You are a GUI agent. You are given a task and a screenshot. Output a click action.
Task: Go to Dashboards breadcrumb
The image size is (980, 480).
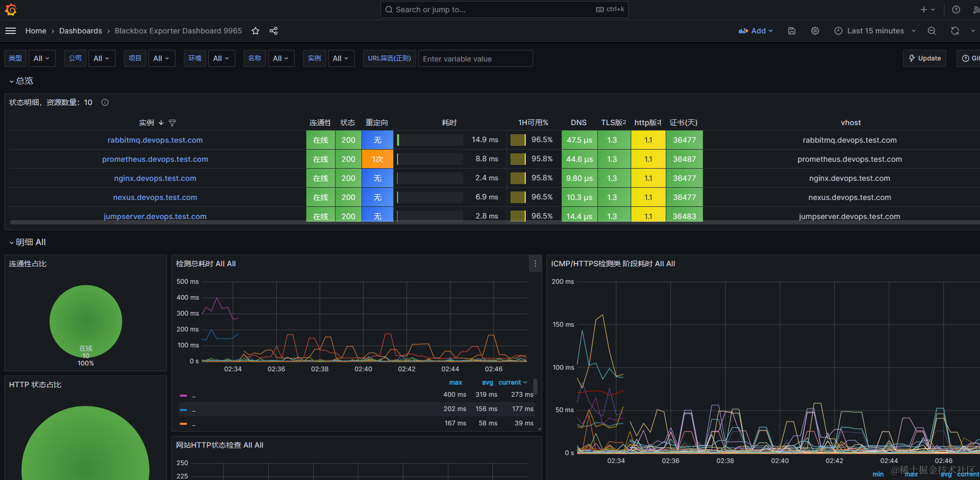(81, 31)
